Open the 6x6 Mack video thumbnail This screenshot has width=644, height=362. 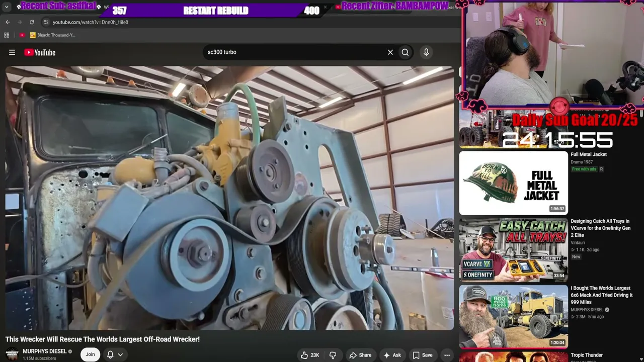point(513,317)
